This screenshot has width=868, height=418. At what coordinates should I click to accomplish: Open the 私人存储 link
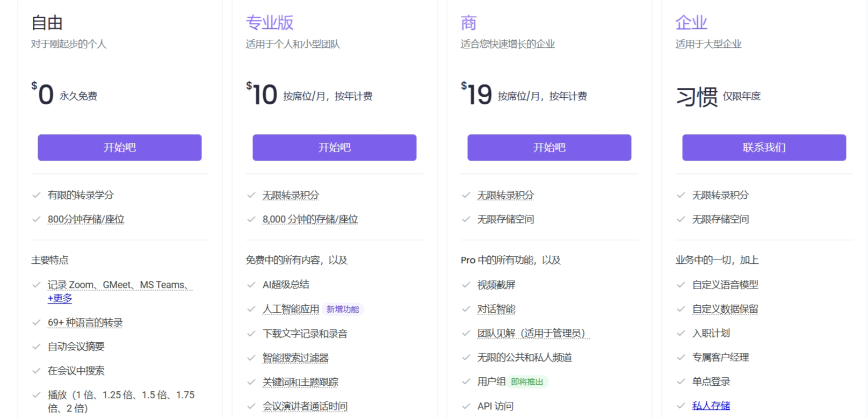(711, 406)
